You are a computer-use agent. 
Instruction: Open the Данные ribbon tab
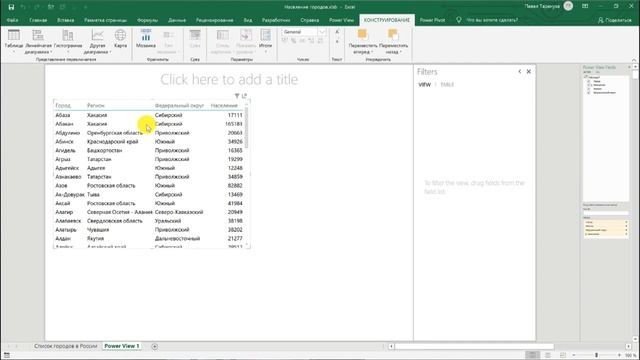tap(177, 20)
